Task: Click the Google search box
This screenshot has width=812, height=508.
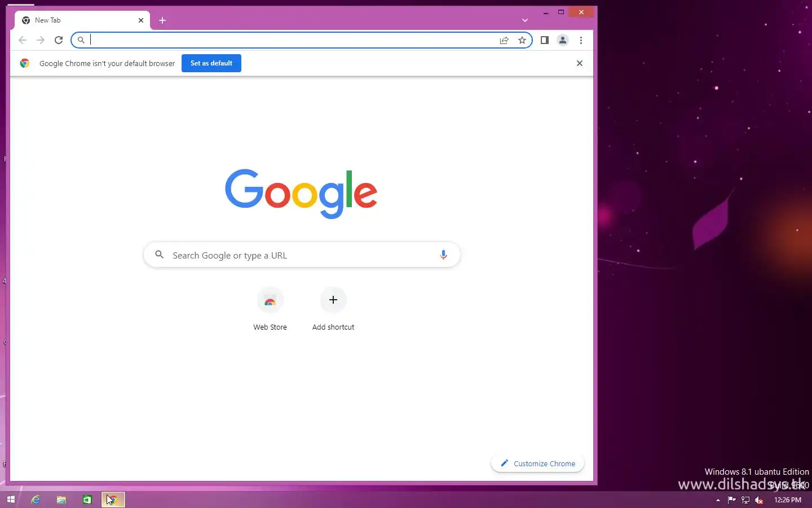Action: coord(302,255)
